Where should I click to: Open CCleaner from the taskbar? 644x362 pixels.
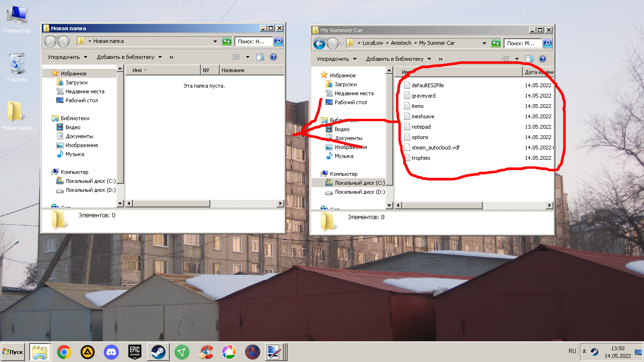click(x=206, y=352)
